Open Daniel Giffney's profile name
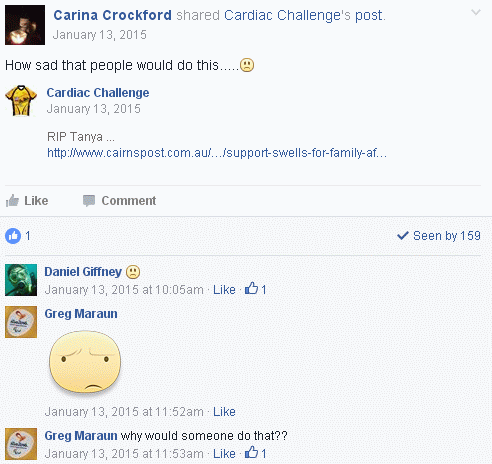The image size is (492, 464). [x=83, y=272]
